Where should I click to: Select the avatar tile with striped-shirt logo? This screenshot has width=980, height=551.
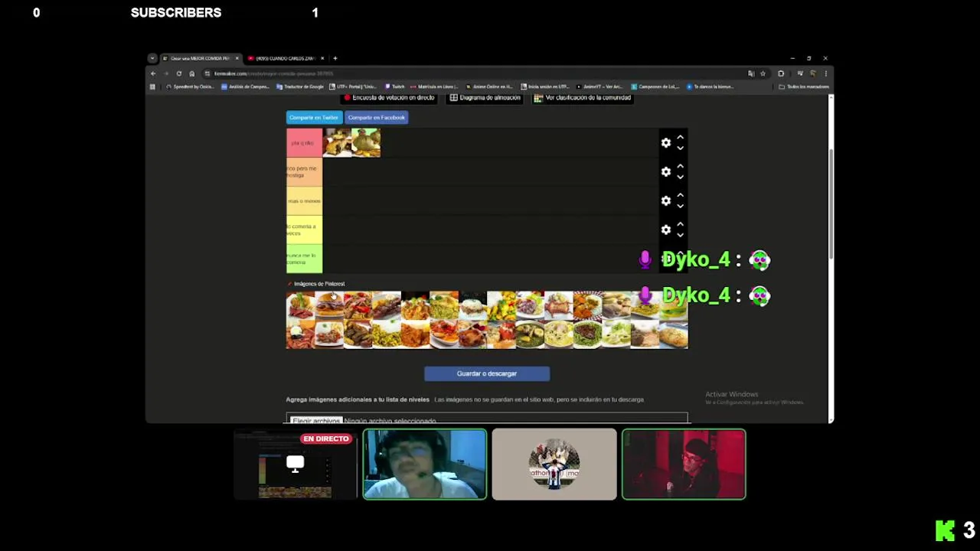(554, 465)
